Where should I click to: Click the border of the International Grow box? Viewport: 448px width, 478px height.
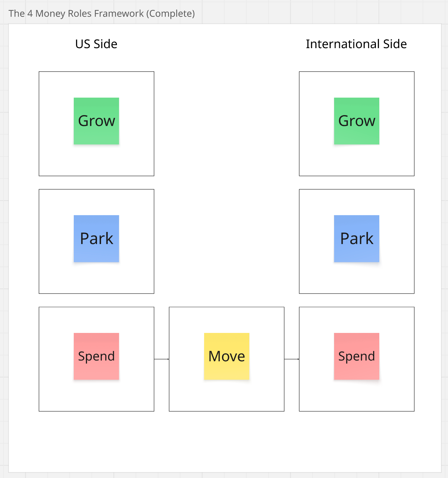356,72
